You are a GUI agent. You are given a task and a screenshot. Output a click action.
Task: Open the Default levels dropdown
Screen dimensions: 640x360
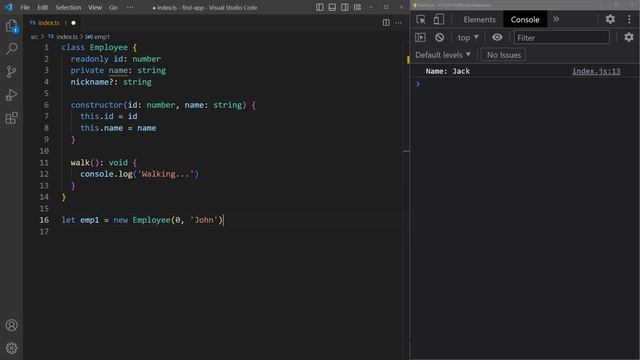(443, 55)
